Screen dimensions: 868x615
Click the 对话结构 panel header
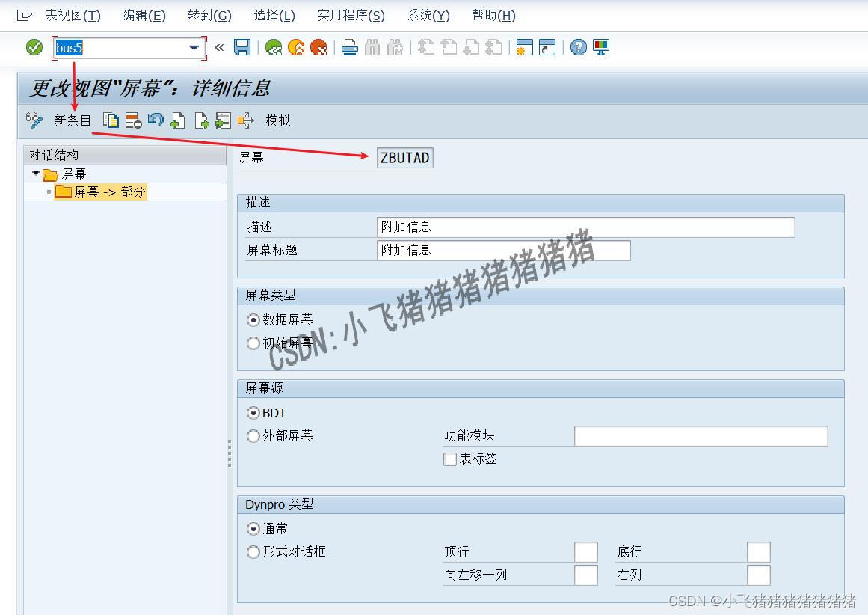point(125,155)
